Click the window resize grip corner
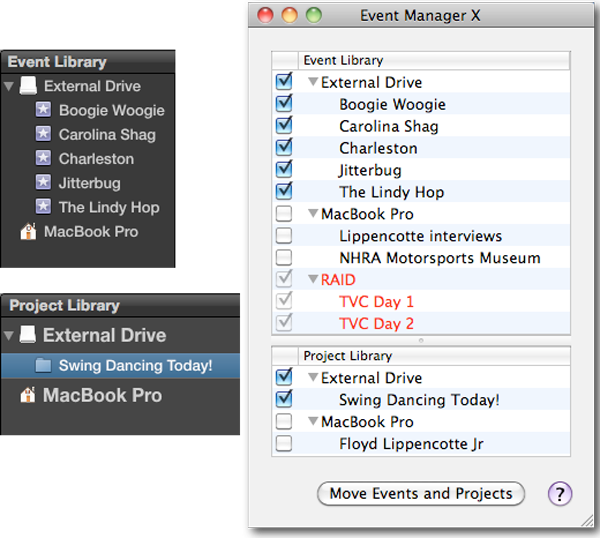600x538 pixels. [587, 520]
